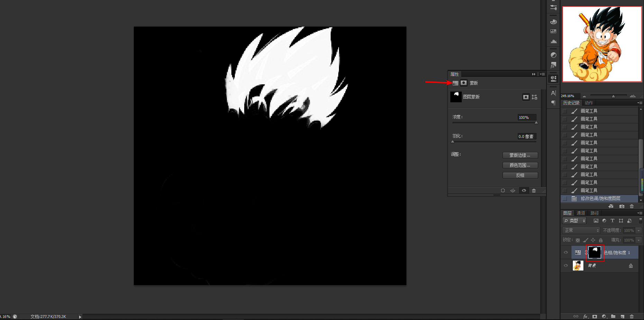
Task: Toggle the Properties panel dock icon
Action: click(x=553, y=78)
